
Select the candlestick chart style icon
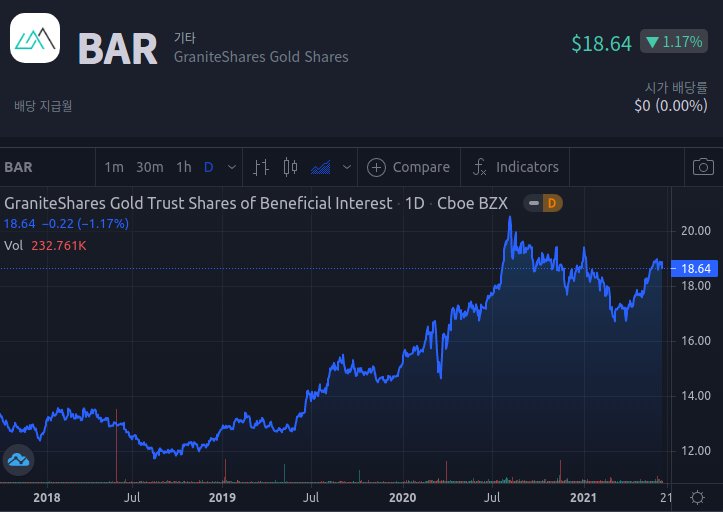point(290,167)
